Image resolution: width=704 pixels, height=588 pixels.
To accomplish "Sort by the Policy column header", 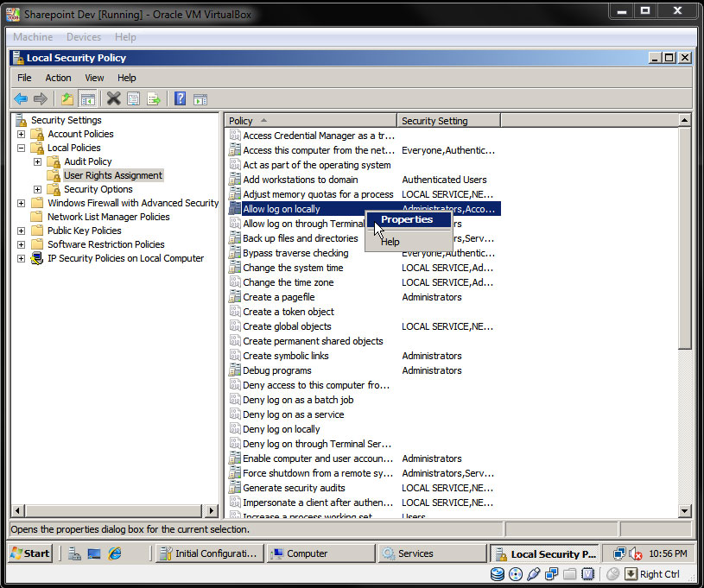I will click(x=311, y=121).
